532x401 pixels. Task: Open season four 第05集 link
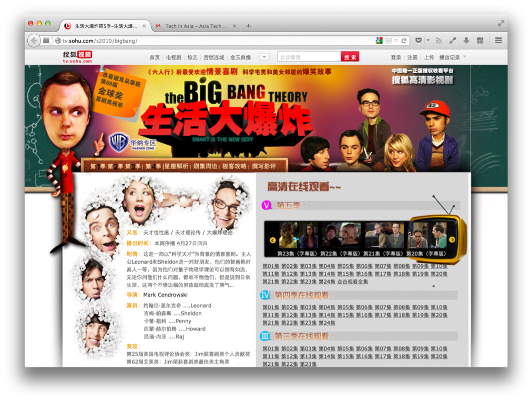(345, 307)
